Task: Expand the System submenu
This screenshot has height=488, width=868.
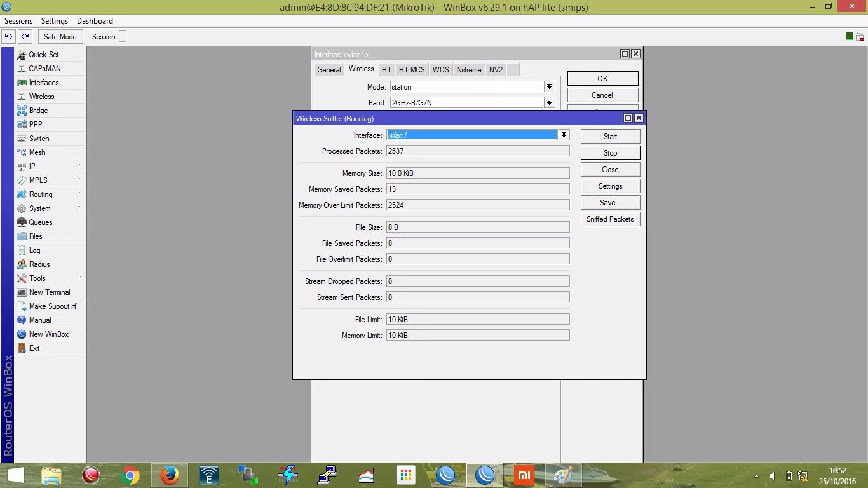Action: [x=50, y=208]
